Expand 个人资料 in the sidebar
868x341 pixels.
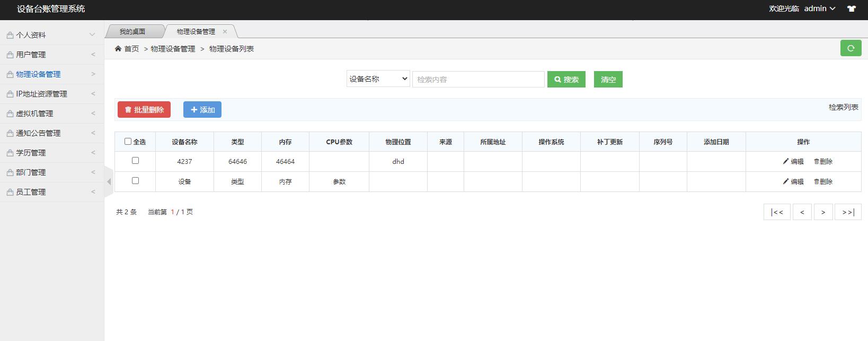pos(51,35)
